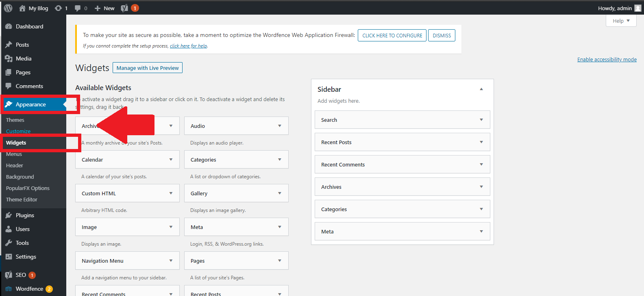Screen dimensions: 644x296
Task: Open the updates icon in admin bar
Action: click(59, 8)
